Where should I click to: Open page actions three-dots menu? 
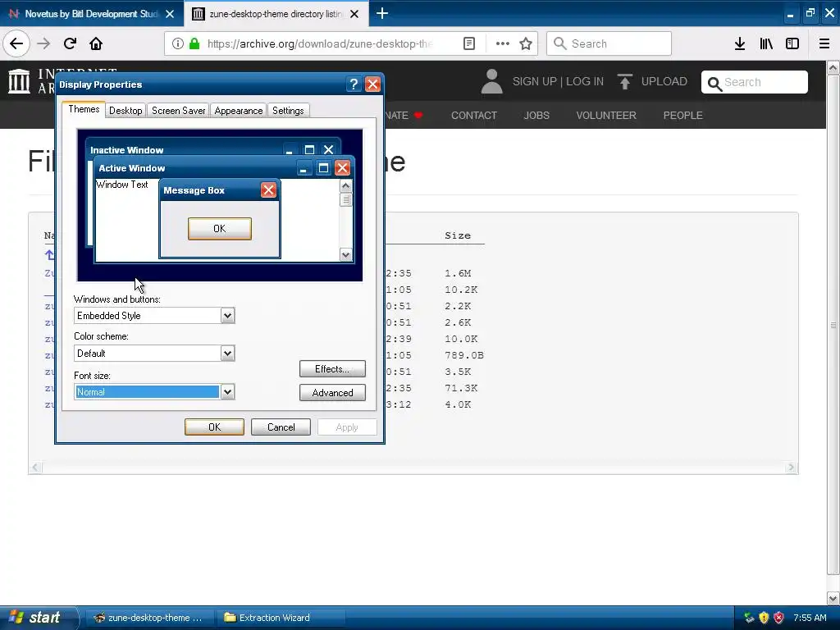coord(503,43)
